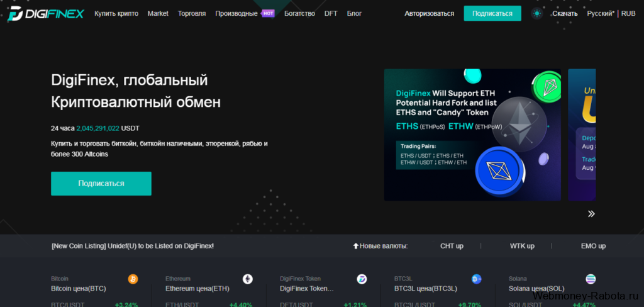This screenshot has width=644, height=307.
Task: Toggle the light/dark theme sun icon
Action: [536, 14]
